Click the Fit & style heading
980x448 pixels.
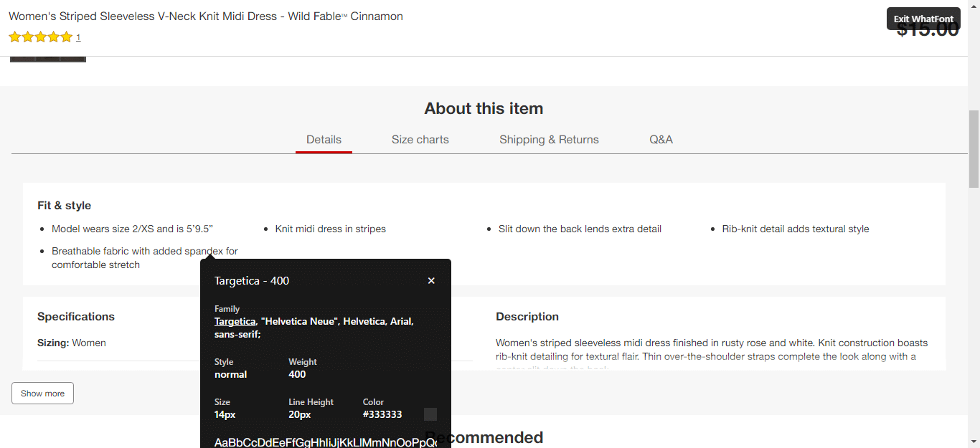[65, 206]
